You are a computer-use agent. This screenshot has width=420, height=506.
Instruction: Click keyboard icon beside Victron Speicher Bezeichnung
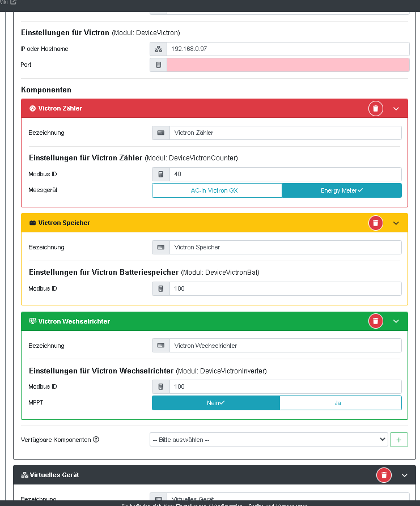click(x=161, y=247)
